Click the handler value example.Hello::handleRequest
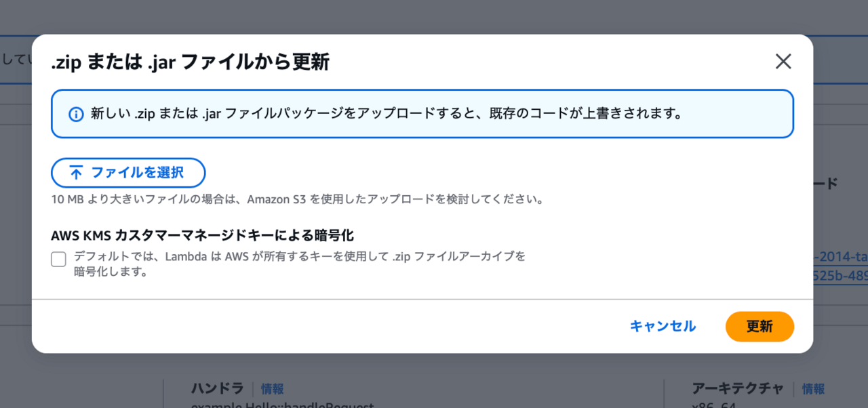868x408 pixels. pyautogui.click(x=283, y=405)
